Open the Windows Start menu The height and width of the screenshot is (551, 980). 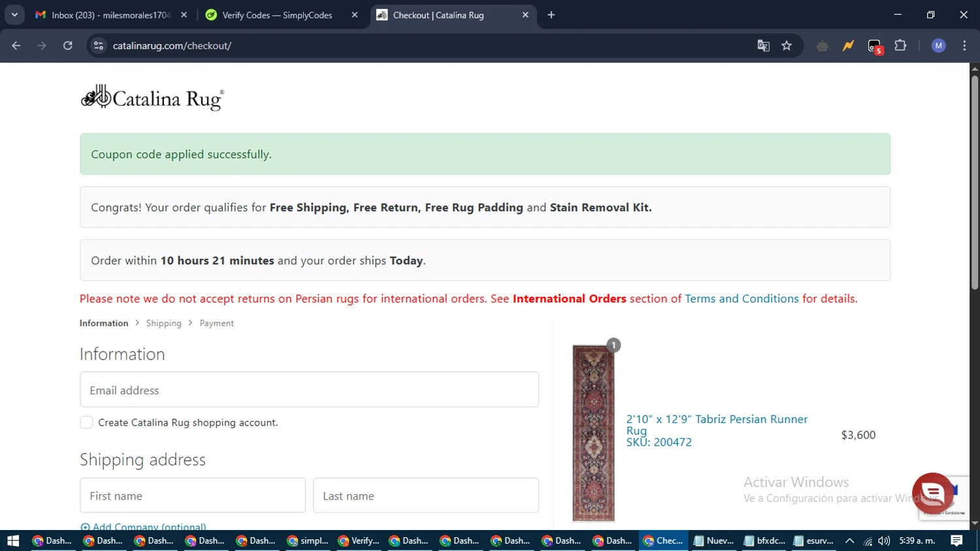click(13, 541)
